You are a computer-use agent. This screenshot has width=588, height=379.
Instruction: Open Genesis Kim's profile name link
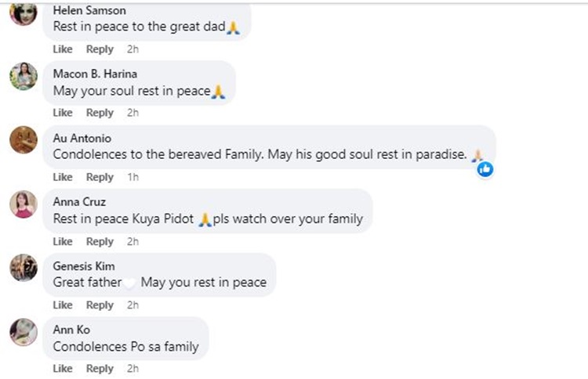(84, 266)
